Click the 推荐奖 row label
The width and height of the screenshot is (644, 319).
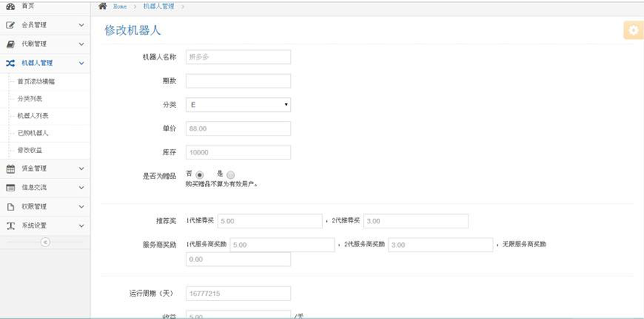pos(166,221)
